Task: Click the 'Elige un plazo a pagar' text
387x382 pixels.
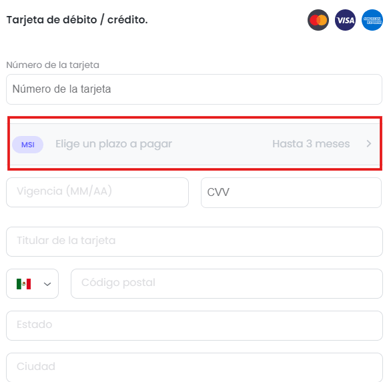Action: point(114,144)
